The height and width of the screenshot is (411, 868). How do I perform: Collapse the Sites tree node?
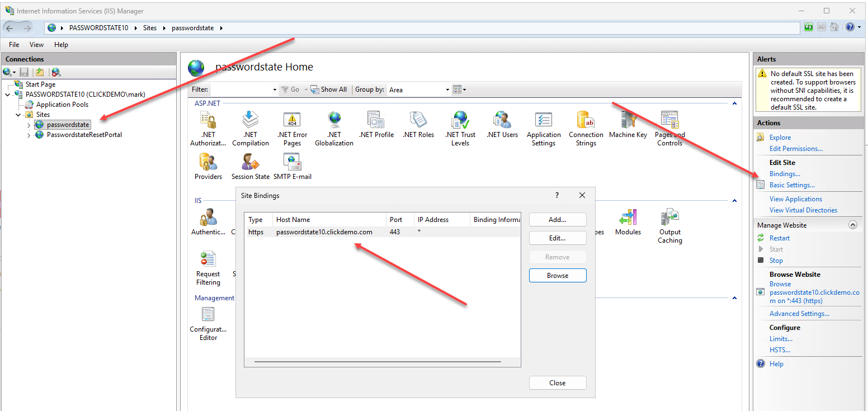(18, 115)
